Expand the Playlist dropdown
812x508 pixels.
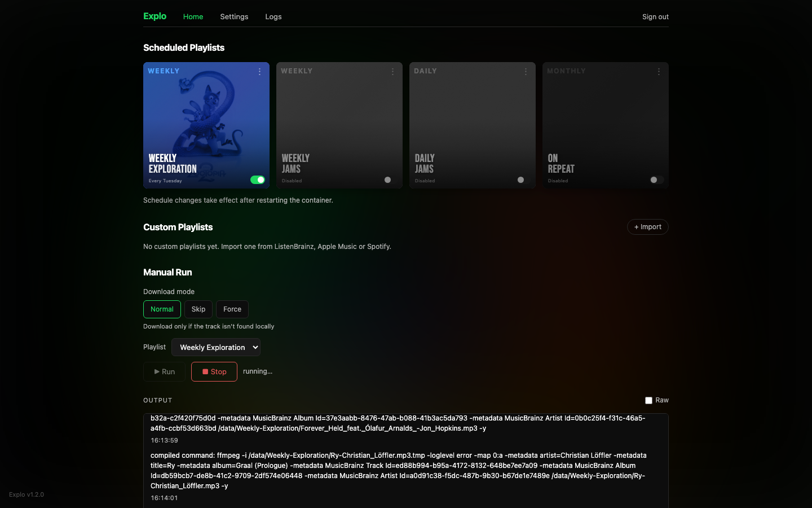(216, 347)
